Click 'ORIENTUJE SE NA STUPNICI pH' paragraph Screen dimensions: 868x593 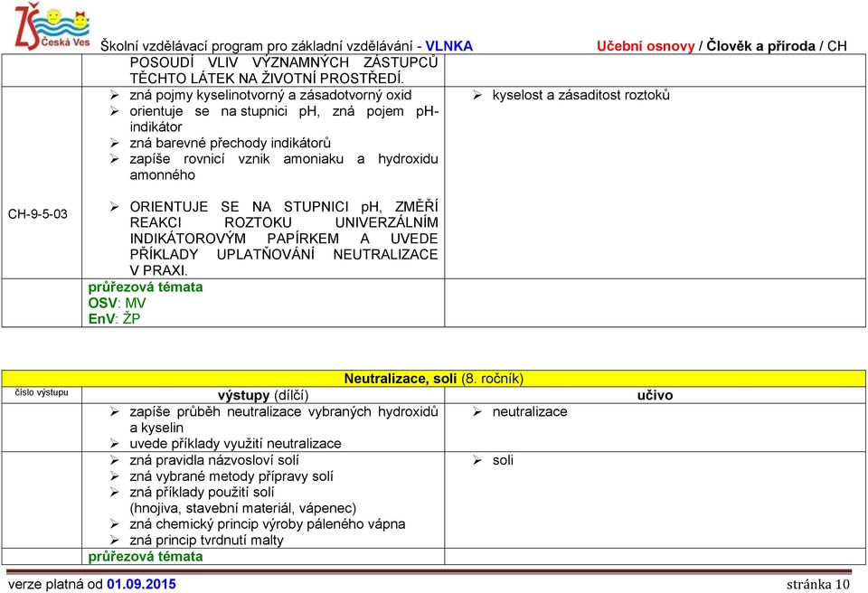[283, 238]
